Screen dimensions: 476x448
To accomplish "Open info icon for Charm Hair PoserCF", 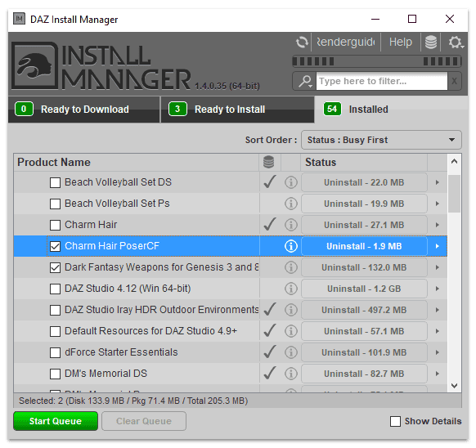I will point(291,246).
